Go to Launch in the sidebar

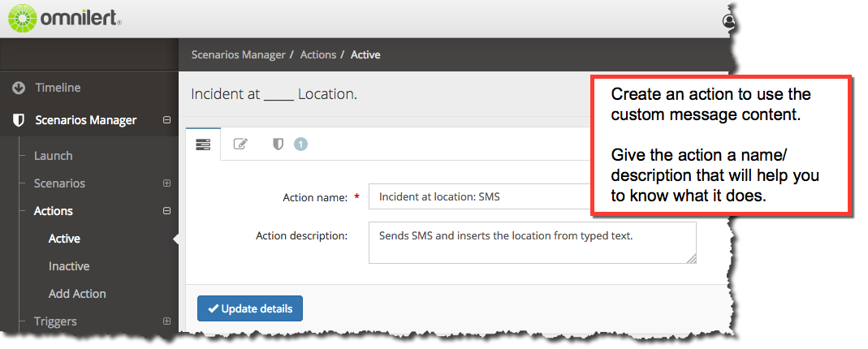click(x=53, y=156)
